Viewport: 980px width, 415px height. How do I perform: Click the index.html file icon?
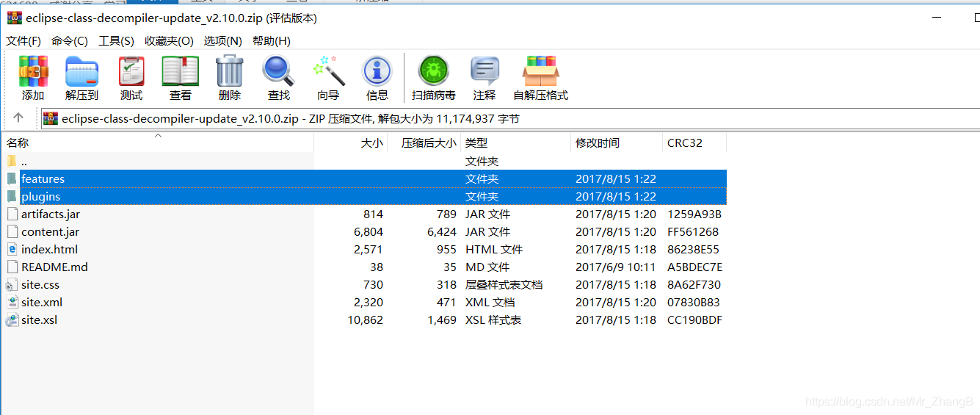coord(12,249)
